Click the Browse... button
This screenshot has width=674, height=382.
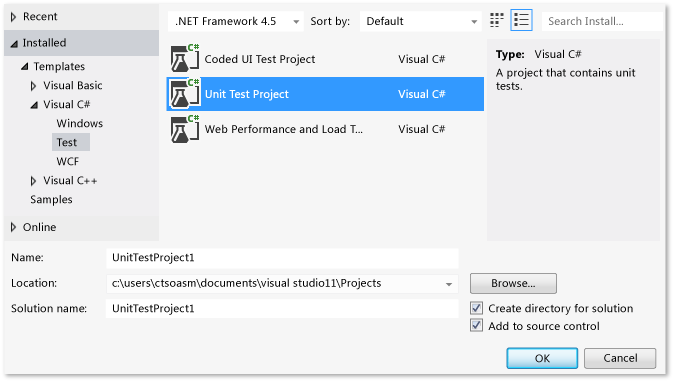pos(513,284)
